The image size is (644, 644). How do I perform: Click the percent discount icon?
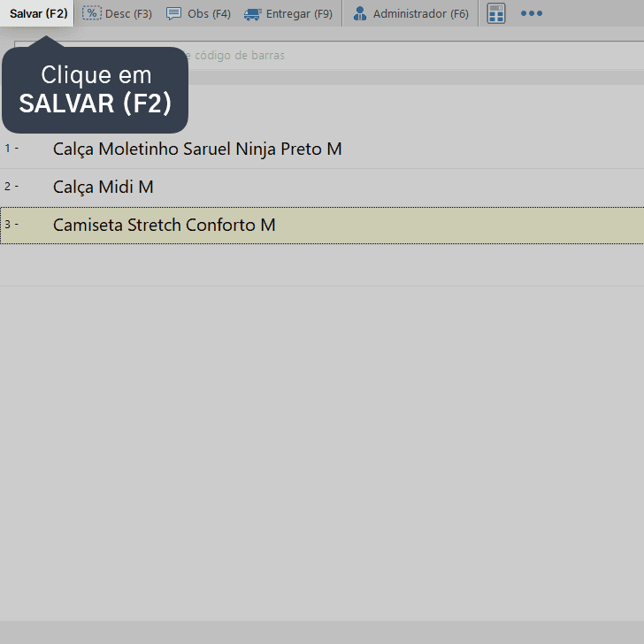pos(92,13)
